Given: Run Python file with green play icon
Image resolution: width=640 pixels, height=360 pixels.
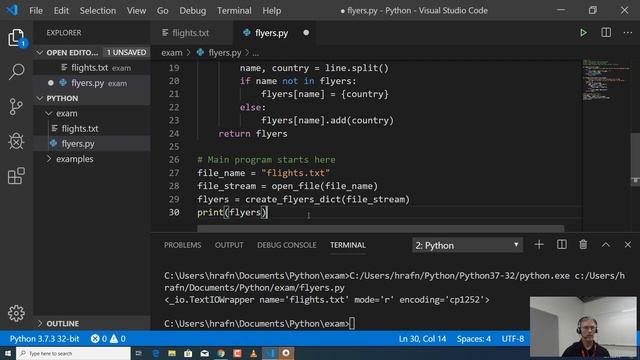Looking at the screenshot, I should point(583,33).
